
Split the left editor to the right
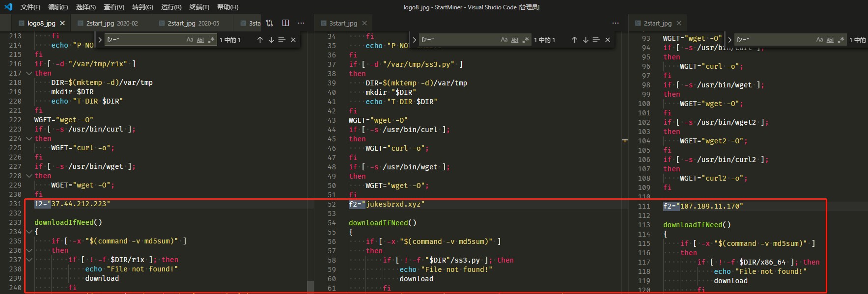click(x=286, y=23)
